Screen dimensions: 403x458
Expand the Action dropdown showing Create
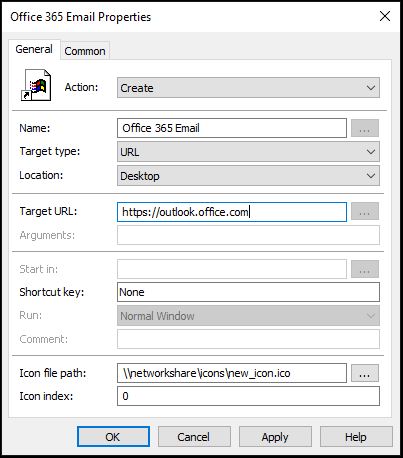coord(248,88)
